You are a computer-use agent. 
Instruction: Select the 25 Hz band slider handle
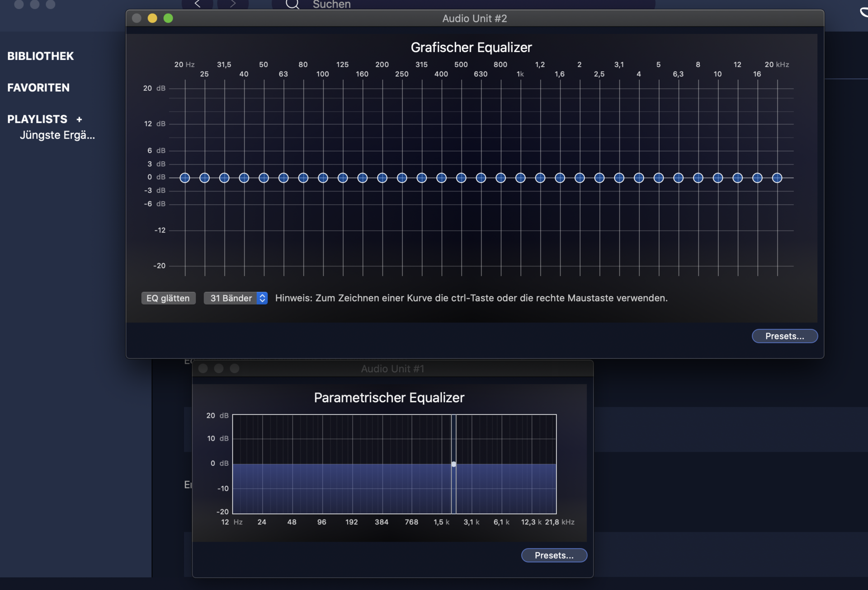[x=205, y=178]
